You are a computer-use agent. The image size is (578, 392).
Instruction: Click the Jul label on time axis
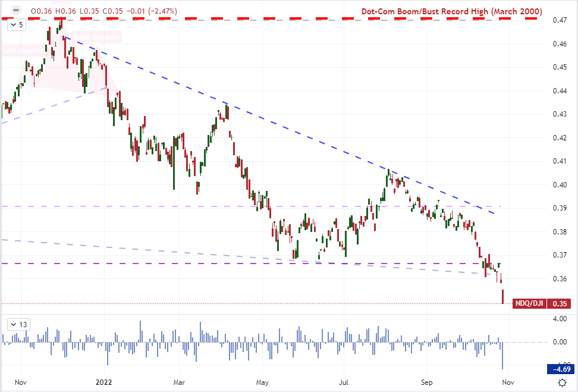(344, 382)
